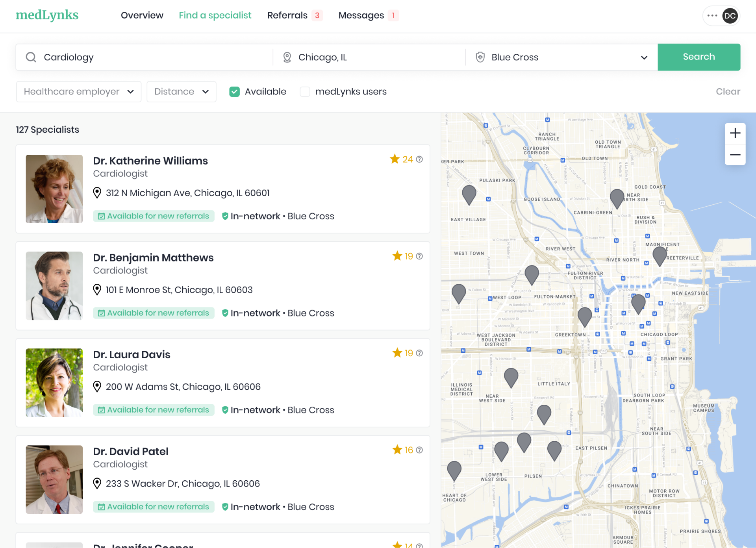Click Dr. Williams' Available for new referrals tag
This screenshot has height=548, width=756.
pos(154,216)
